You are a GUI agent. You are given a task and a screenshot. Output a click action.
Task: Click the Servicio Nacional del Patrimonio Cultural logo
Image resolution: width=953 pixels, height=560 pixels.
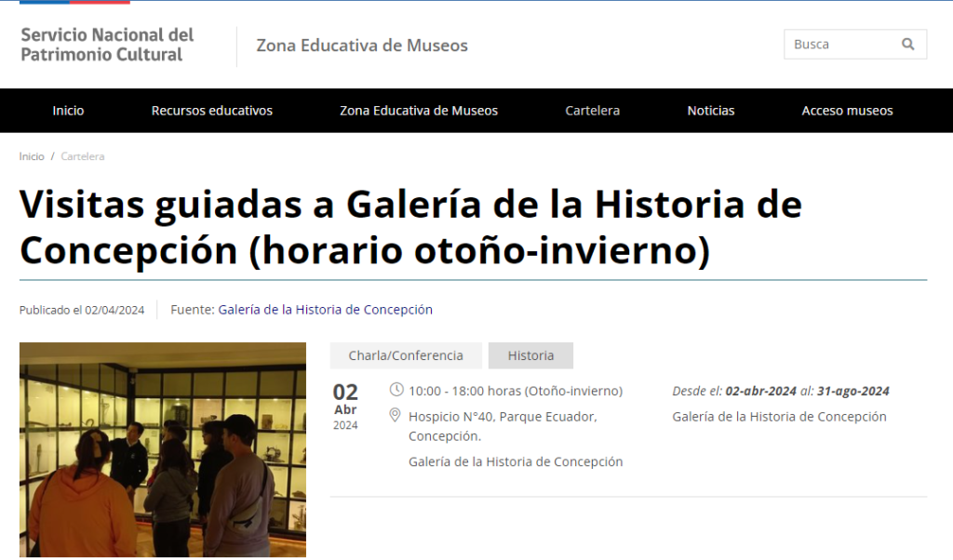[x=108, y=45]
